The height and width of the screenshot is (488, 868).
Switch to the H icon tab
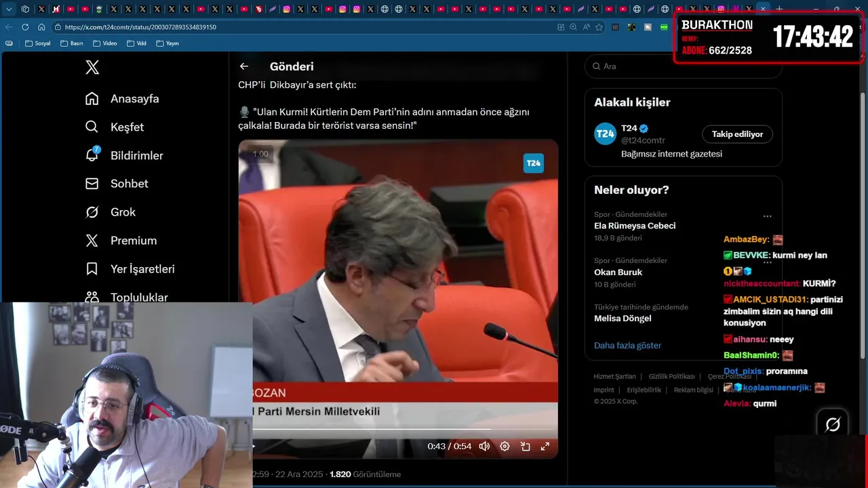pos(56,9)
